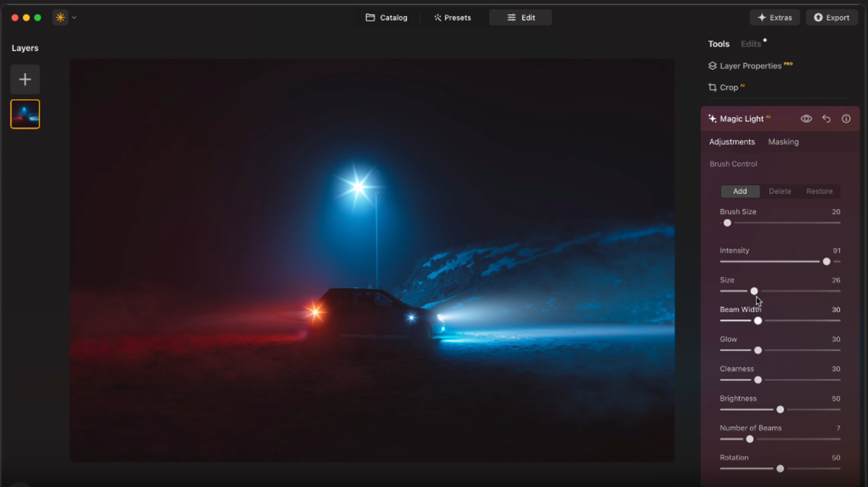Select the car layer thumbnail in Layers panel
This screenshot has height=487, width=868.
coord(25,114)
